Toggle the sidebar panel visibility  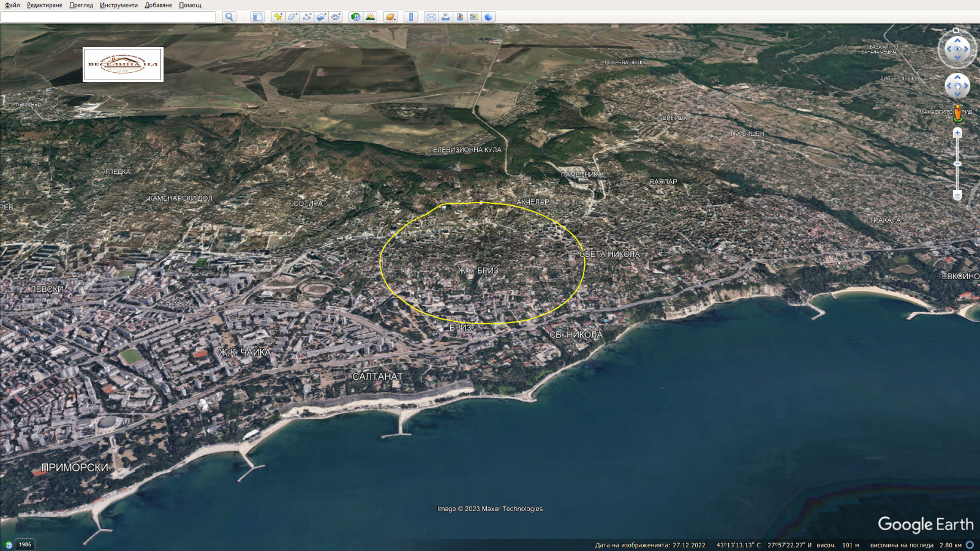[x=258, y=17]
